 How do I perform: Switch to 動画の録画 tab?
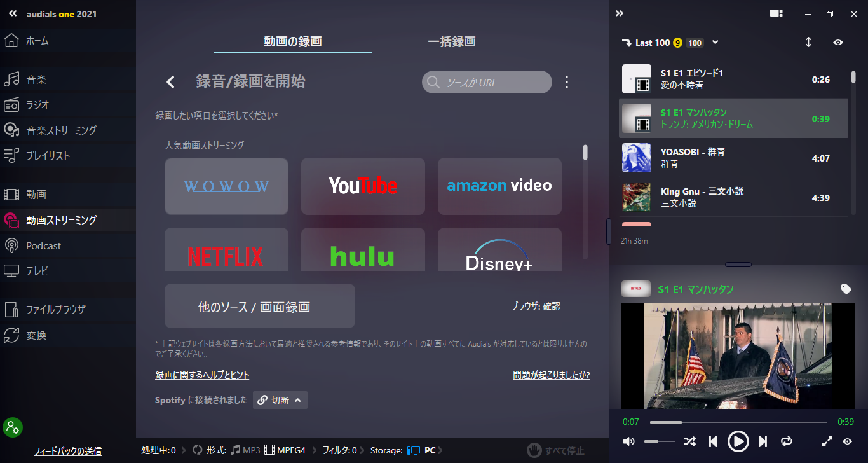coord(293,41)
